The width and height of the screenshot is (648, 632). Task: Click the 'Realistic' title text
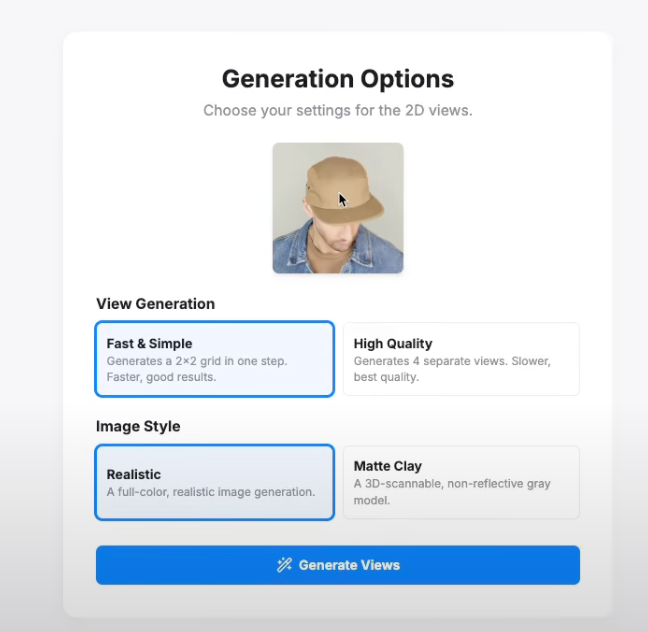(x=134, y=475)
